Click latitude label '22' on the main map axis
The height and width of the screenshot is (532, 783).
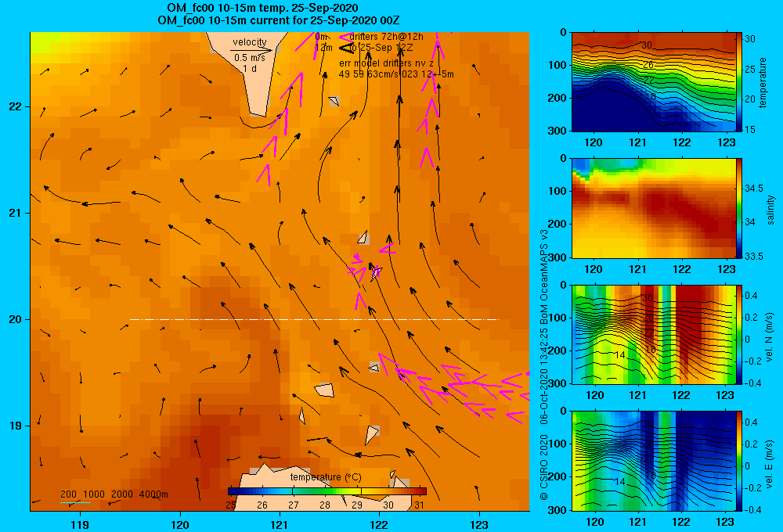[15, 107]
